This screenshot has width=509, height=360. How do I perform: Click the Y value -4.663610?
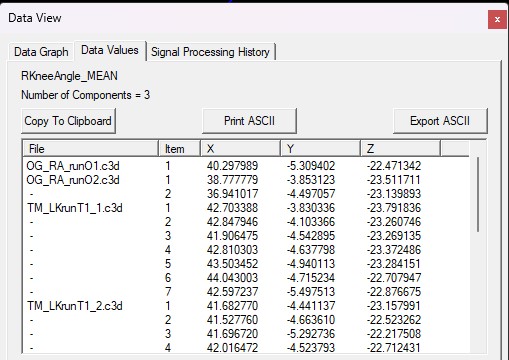coord(311,320)
